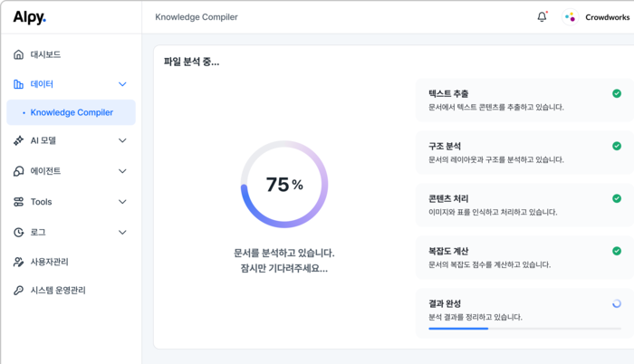The height and width of the screenshot is (364, 634).
Task: Click the Crowdworks account name
Action: point(608,17)
